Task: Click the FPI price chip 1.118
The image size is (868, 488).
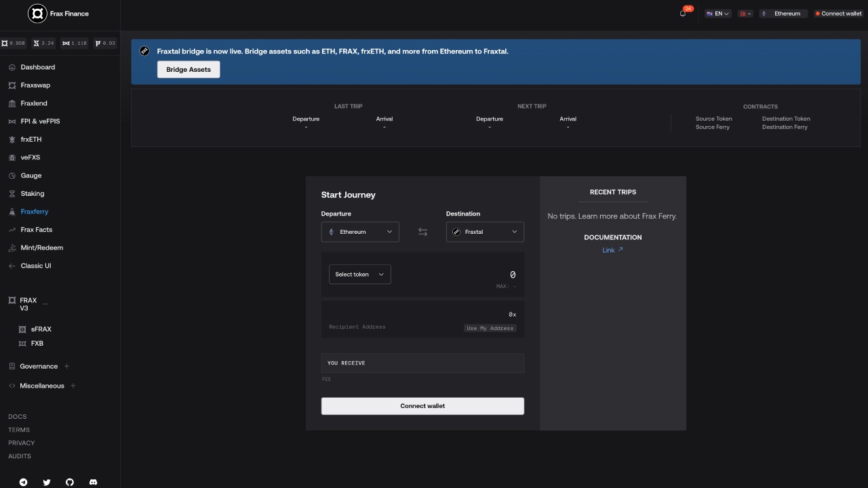Action: click(x=75, y=43)
